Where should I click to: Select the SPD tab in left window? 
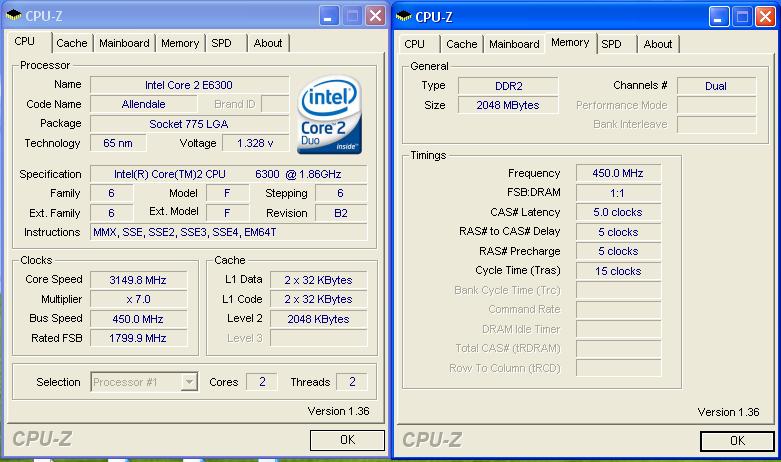(221, 43)
